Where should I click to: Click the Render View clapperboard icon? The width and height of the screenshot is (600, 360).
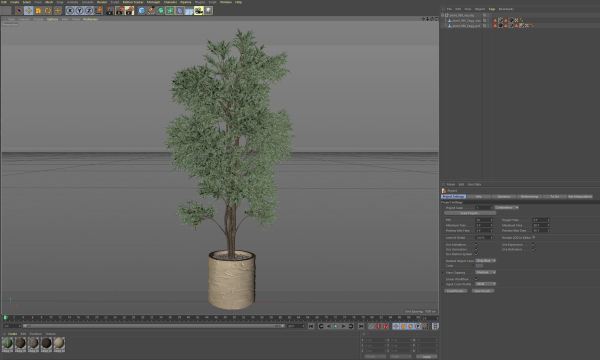110,11
